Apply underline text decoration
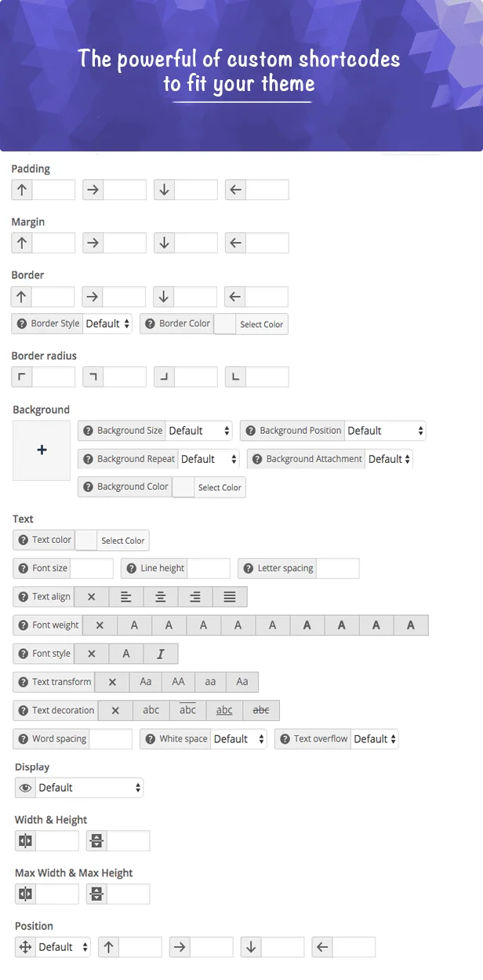This screenshot has height=980, width=483. coord(223,710)
